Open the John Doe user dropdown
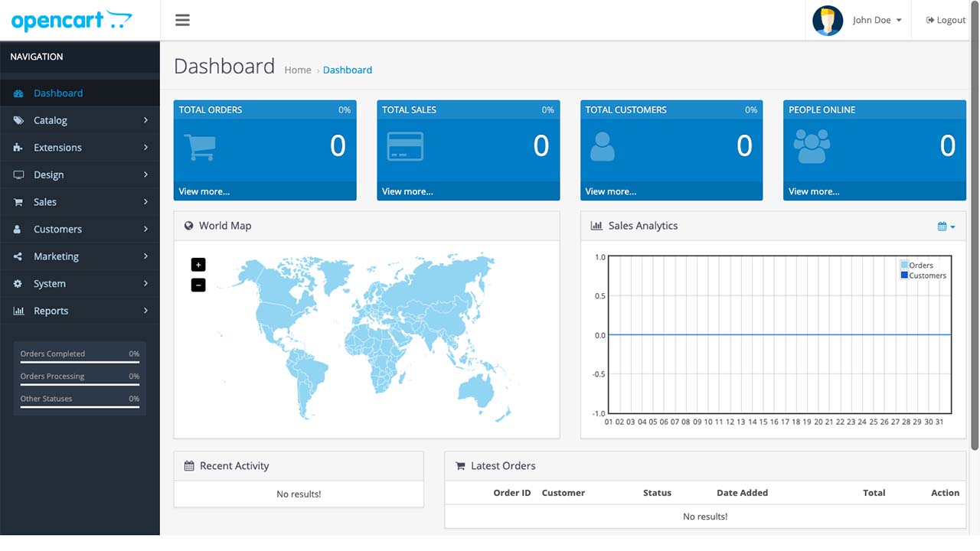 click(x=877, y=21)
